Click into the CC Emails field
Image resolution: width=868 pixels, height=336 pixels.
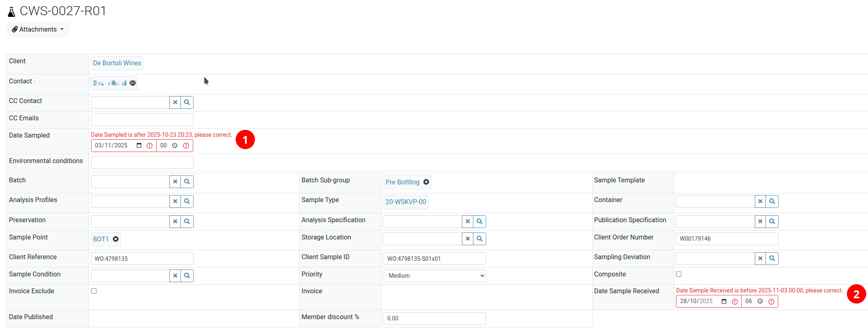(142, 120)
